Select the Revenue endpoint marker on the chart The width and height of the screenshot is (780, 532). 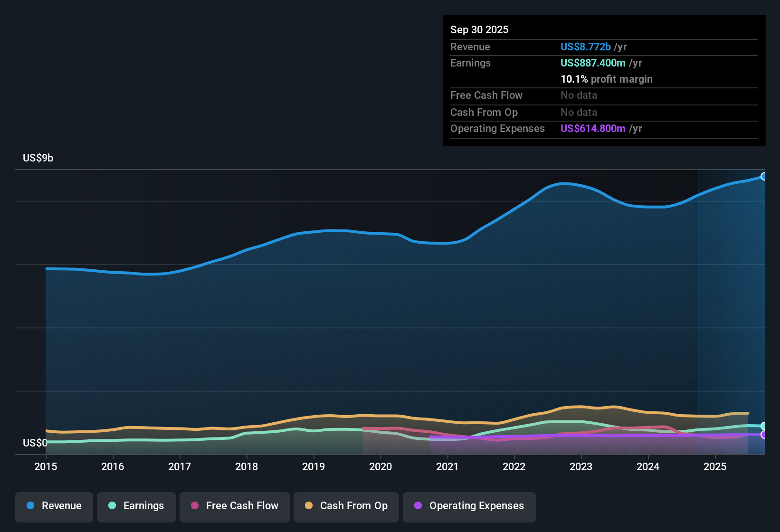tap(764, 176)
